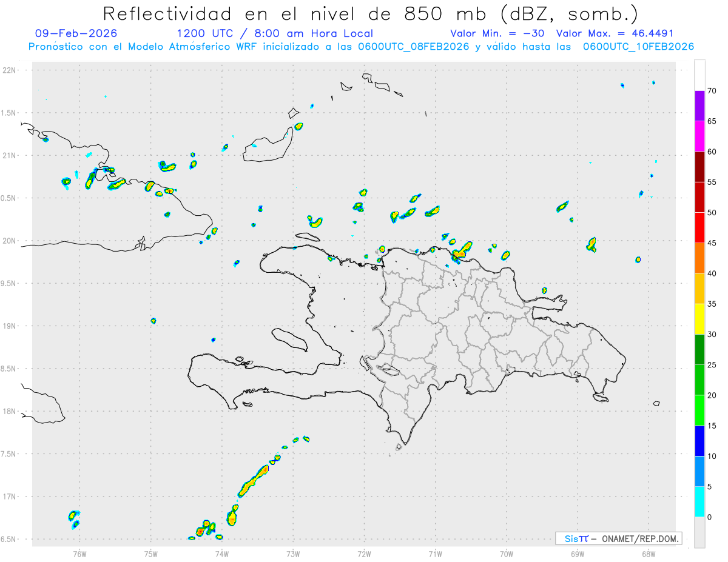
Task: Click the purple 65–70 dBZ colorbar segment
Action: tap(699, 106)
